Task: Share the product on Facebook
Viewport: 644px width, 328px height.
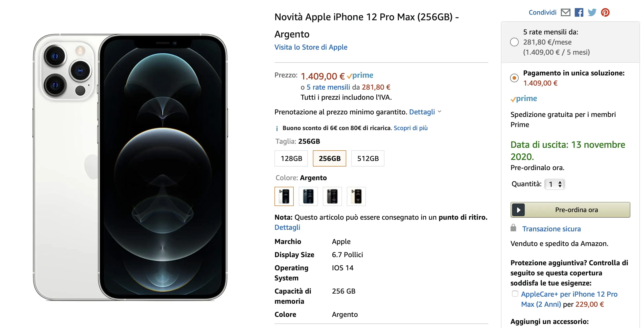Action: coord(579,12)
